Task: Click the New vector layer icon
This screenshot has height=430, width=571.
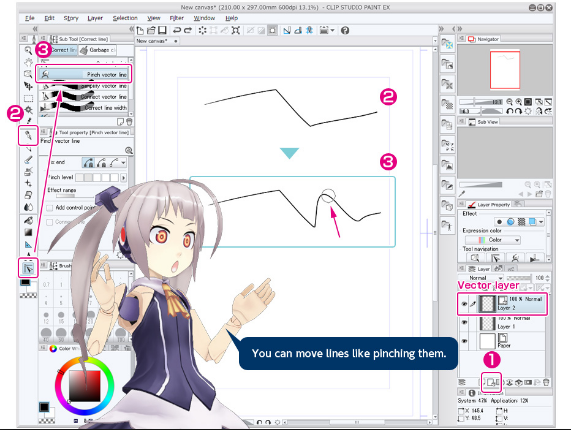Action: [492, 382]
